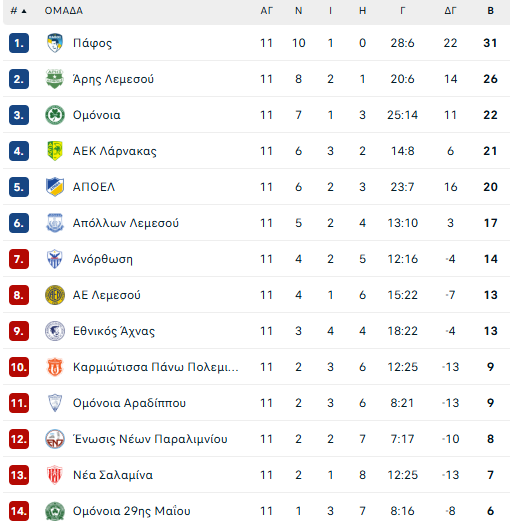Click the ΔΓ goal difference header
The height and width of the screenshot is (522, 510).
pos(450,11)
